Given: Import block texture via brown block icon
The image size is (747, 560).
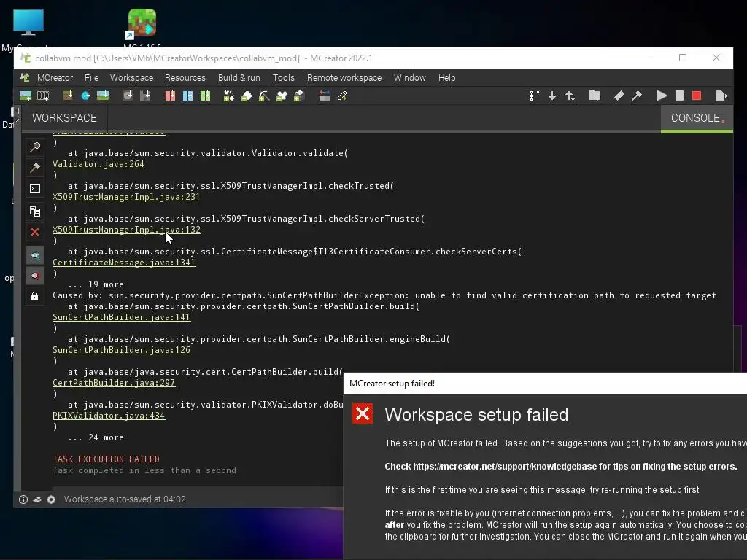Looking at the screenshot, I should pos(68,96).
